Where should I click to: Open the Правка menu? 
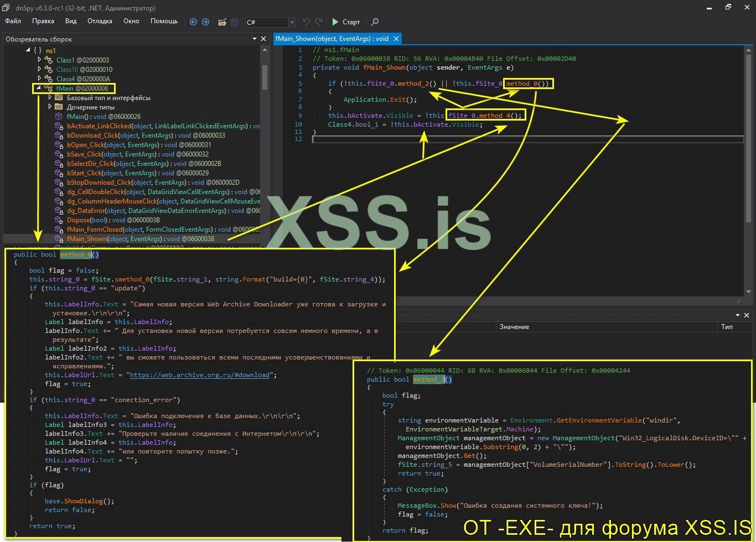(43, 22)
